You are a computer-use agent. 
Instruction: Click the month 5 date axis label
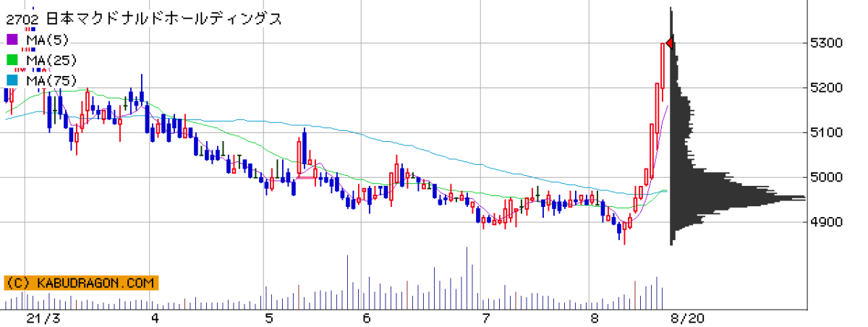(x=269, y=318)
